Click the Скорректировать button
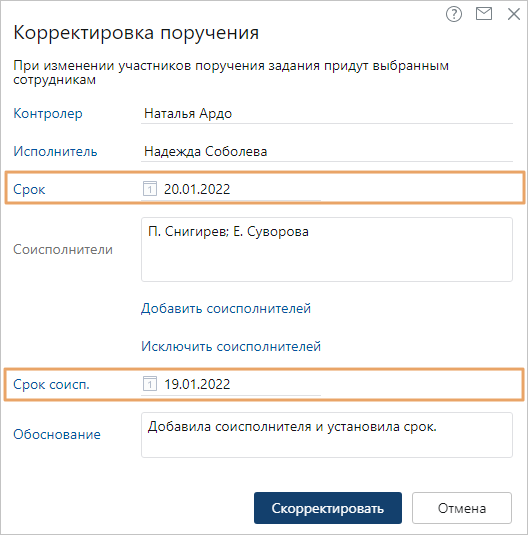The width and height of the screenshot is (528, 535). (x=328, y=508)
